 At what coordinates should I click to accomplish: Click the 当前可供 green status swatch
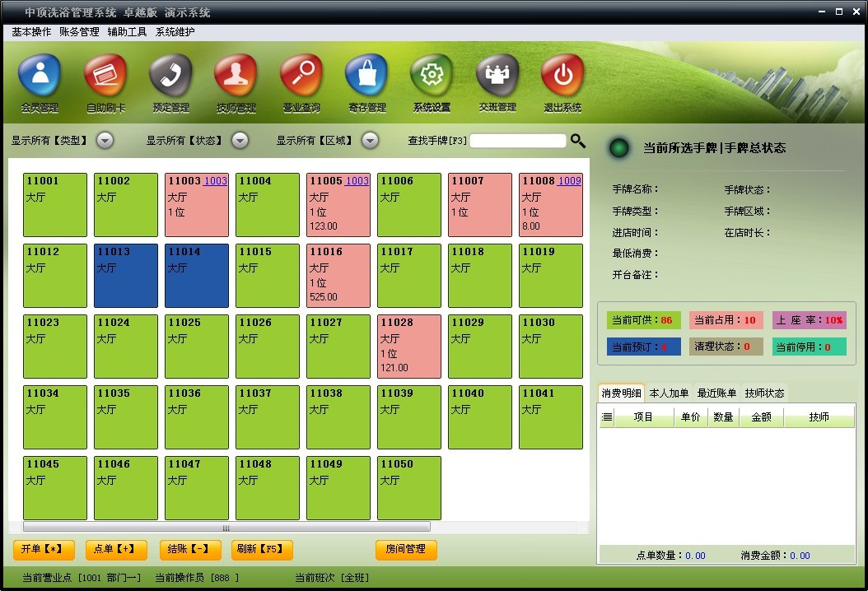click(x=643, y=320)
